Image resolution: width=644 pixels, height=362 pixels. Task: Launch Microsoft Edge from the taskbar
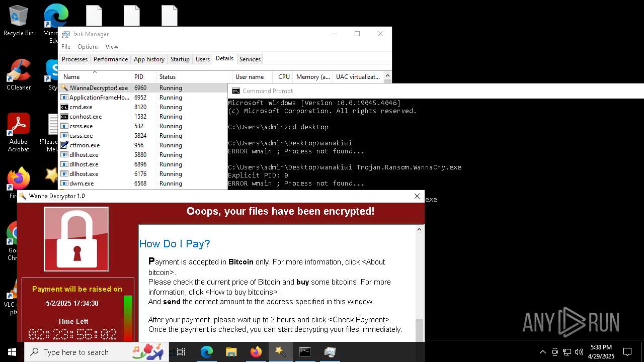207,352
